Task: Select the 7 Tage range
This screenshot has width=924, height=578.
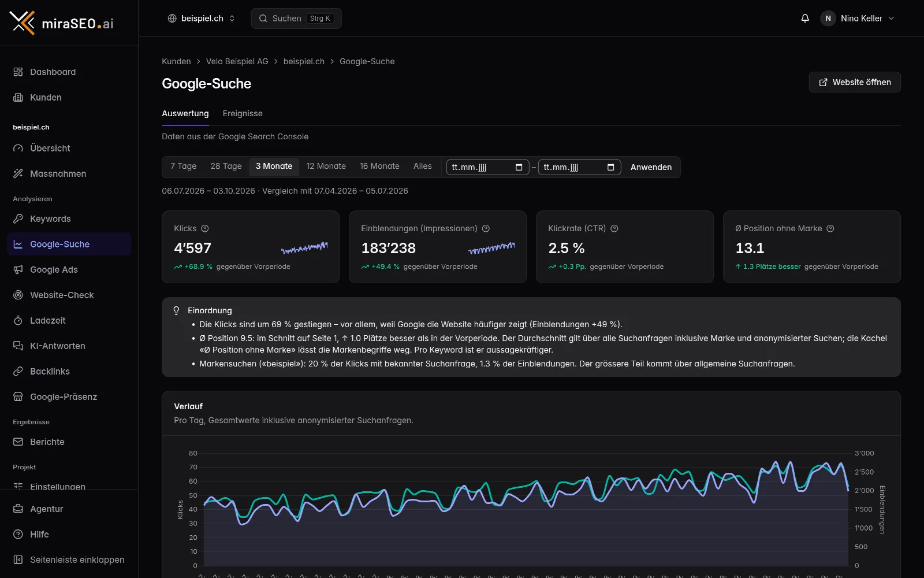Action: (x=184, y=166)
